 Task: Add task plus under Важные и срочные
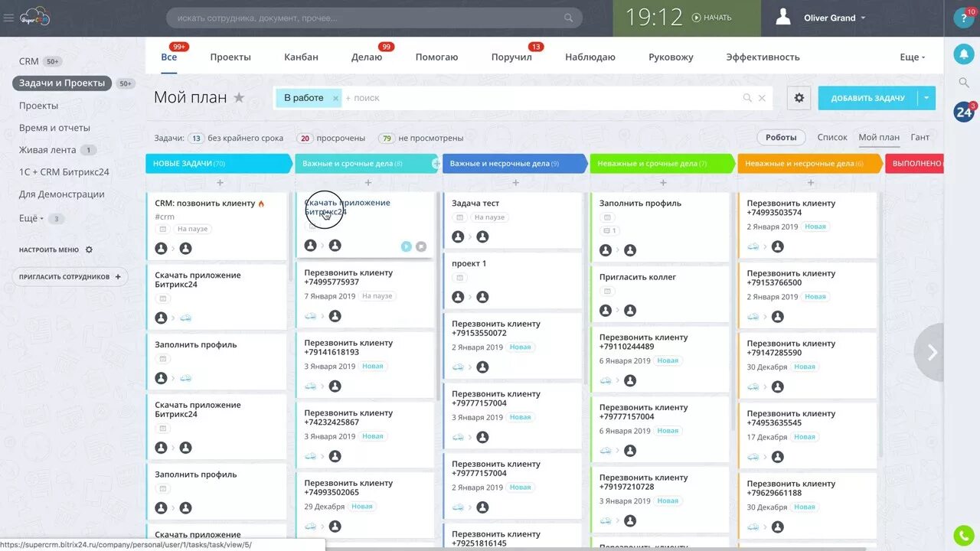(367, 183)
